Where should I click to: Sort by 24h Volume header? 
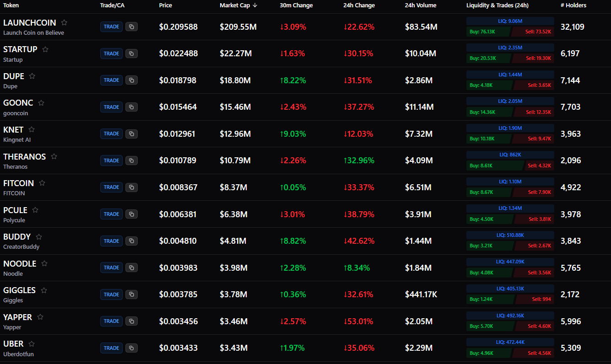(x=421, y=5)
